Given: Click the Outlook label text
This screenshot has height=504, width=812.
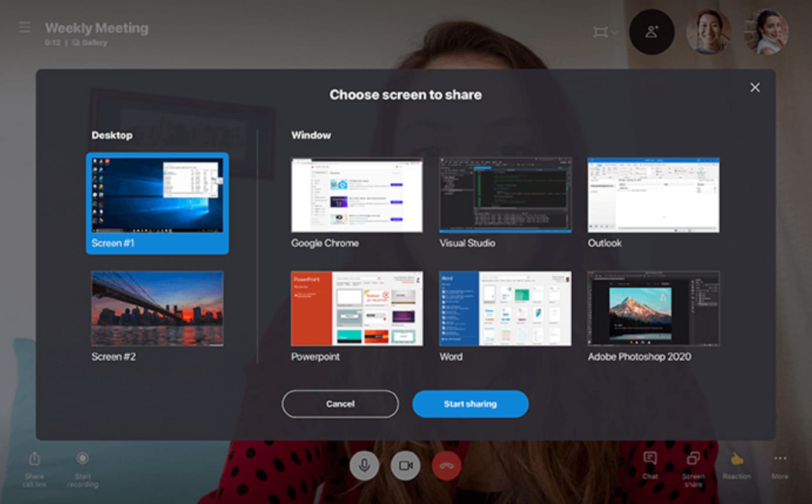Looking at the screenshot, I should [x=605, y=243].
